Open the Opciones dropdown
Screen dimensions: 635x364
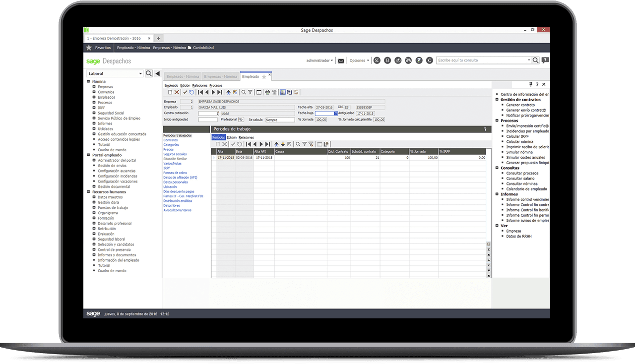[359, 61]
